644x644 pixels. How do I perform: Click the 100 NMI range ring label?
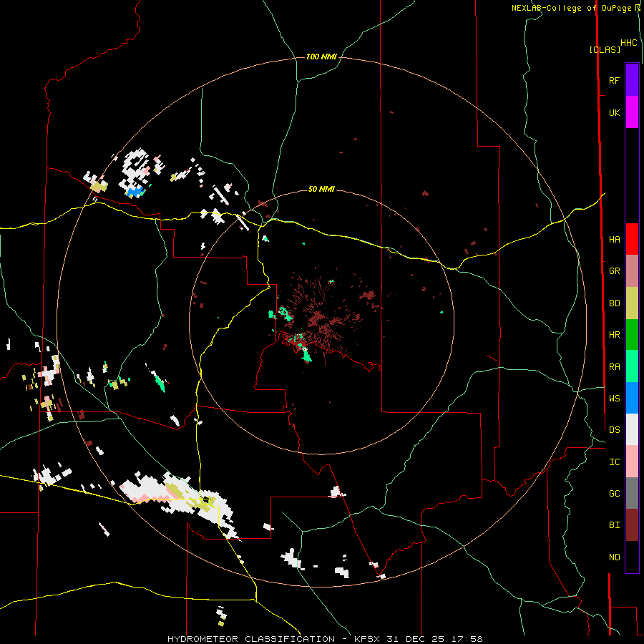pos(321,57)
